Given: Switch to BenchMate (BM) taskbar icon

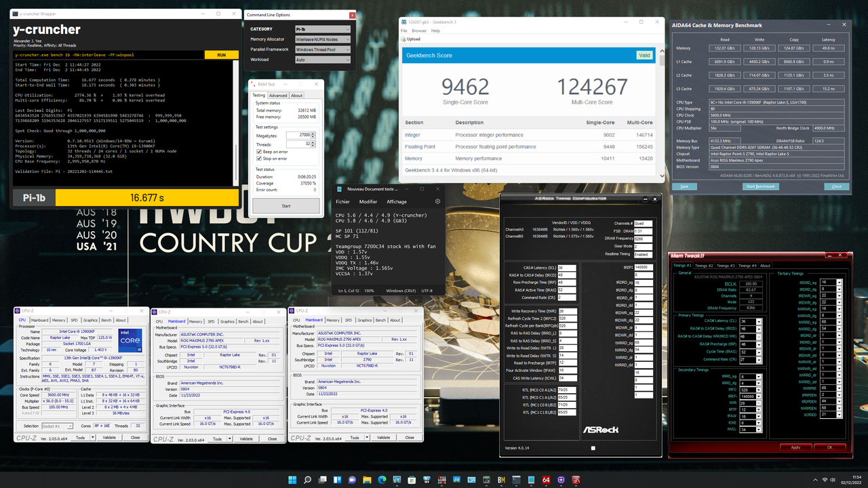Looking at the screenshot, I should click(x=501, y=480).
